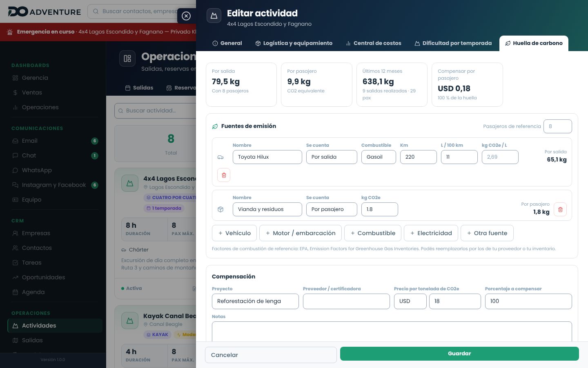Open the USD currency dropdown
The width and height of the screenshot is (588, 368).
pyautogui.click(x=410, y=301)
